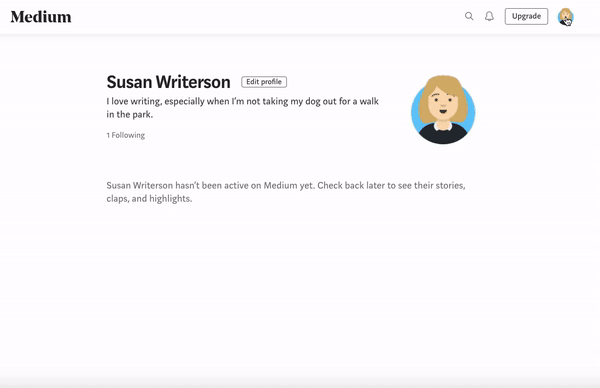Click the Edit profile button

(264, 82)
